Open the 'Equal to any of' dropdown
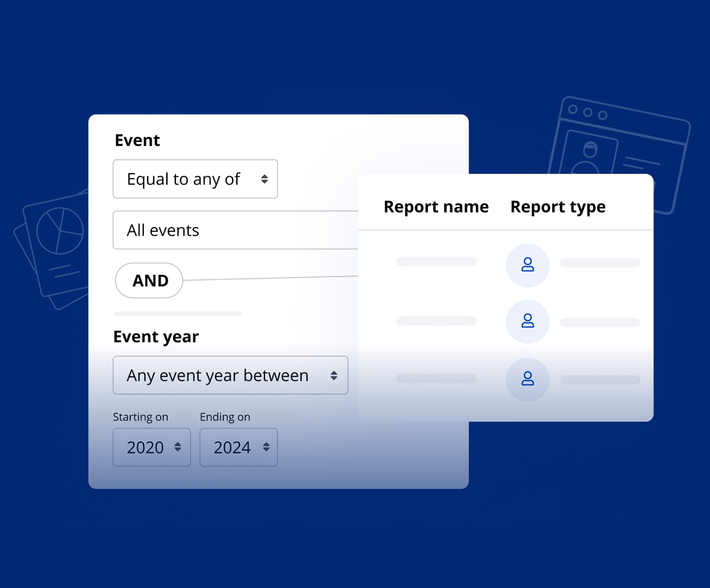 [x=195, y=179]
